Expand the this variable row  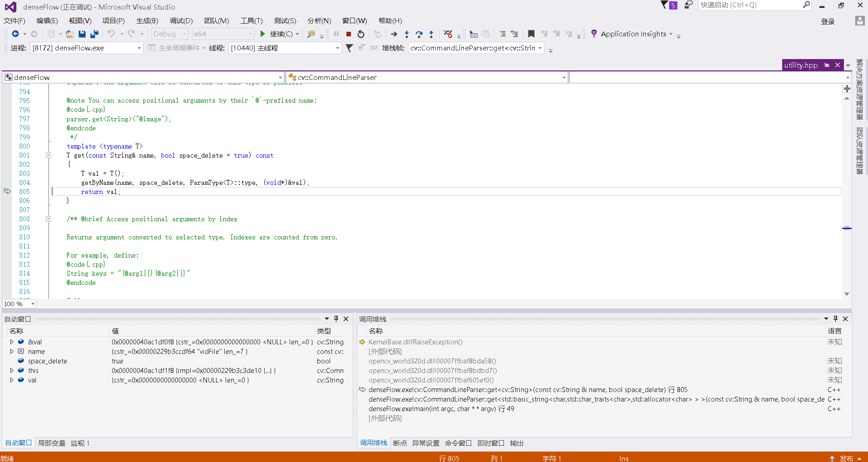pyautogui.click(x=12, y=371)
